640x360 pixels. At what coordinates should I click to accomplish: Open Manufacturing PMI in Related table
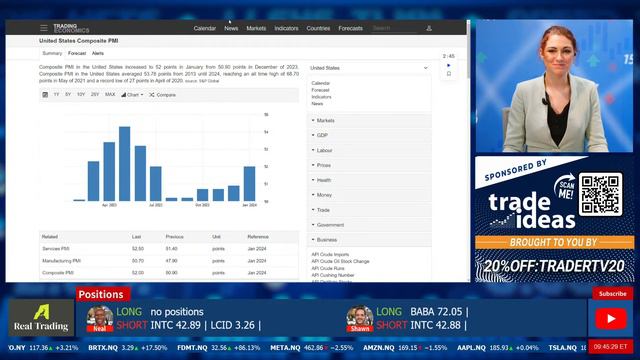[61, 261]
